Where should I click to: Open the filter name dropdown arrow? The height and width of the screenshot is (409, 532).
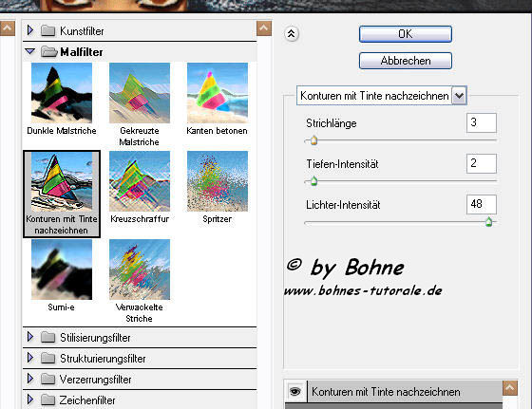(460, 96)
